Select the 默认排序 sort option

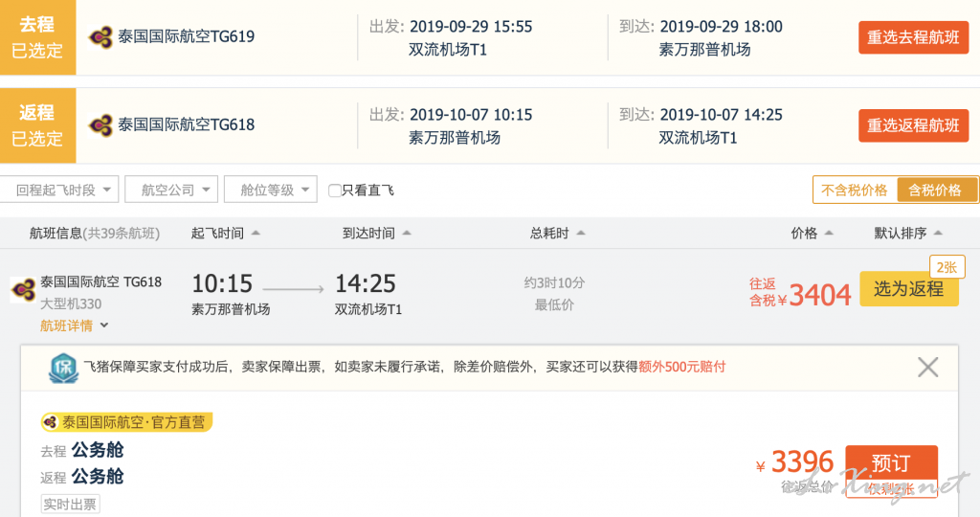(907, 234)
